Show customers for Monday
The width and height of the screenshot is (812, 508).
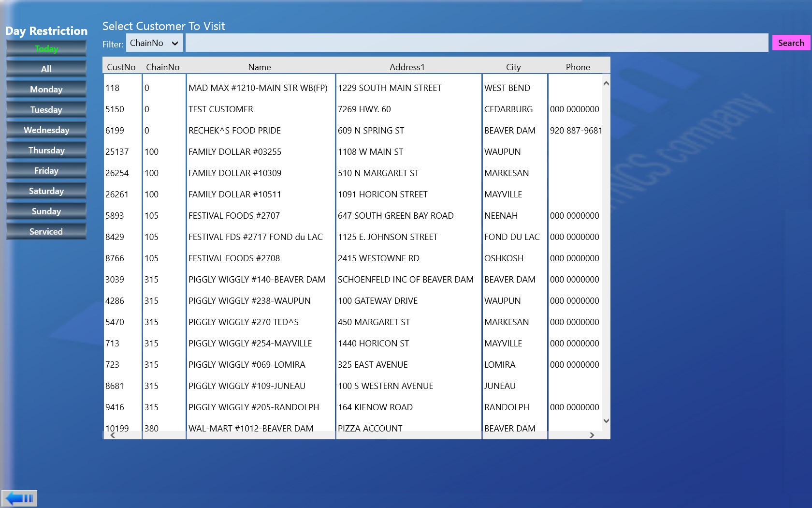point(46,90)
